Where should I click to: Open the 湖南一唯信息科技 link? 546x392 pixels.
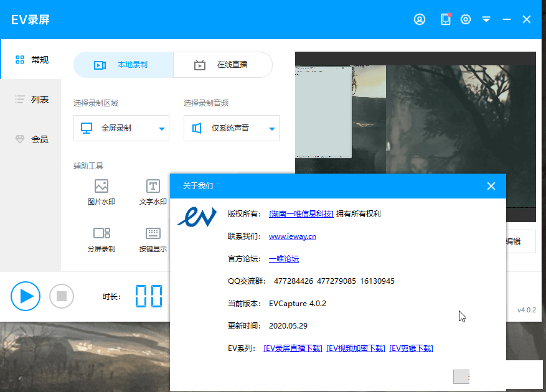(x=301, y=214)
